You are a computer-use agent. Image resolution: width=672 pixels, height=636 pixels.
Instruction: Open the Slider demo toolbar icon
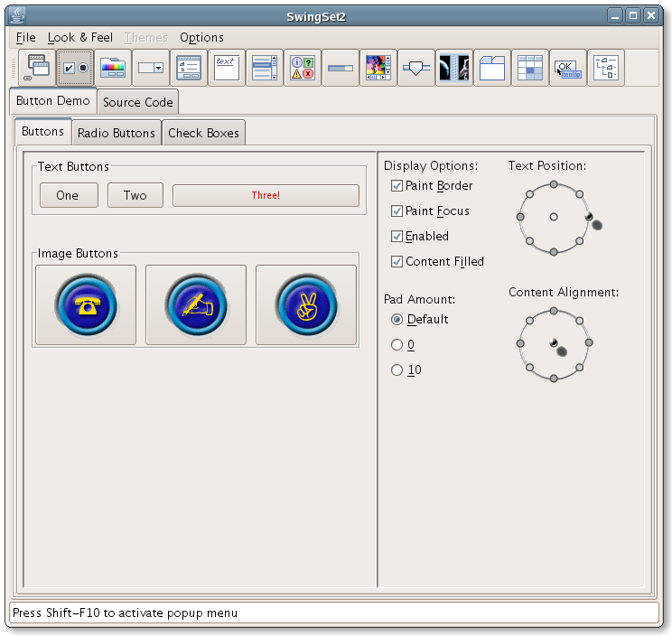tap(415, 68)
